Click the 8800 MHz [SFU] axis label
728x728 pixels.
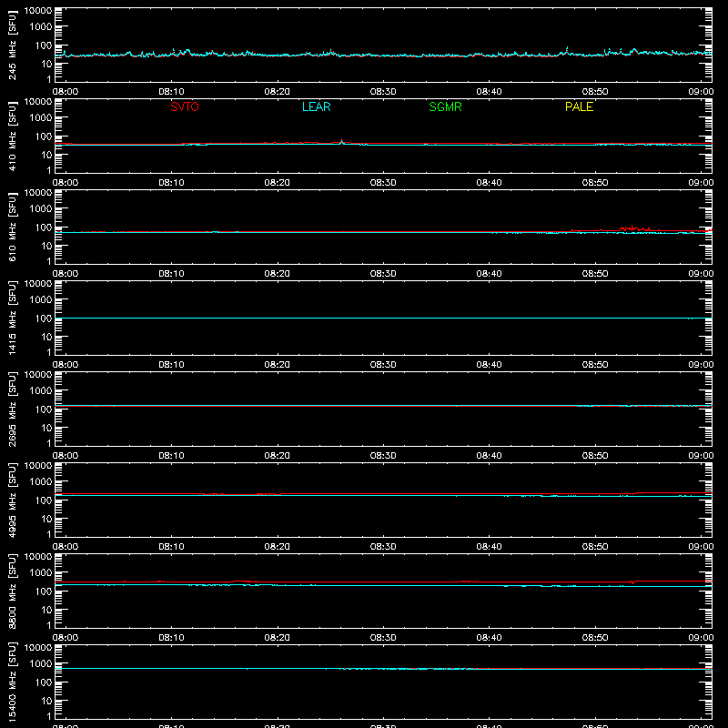pyautogui.click(x=12, y=591)
